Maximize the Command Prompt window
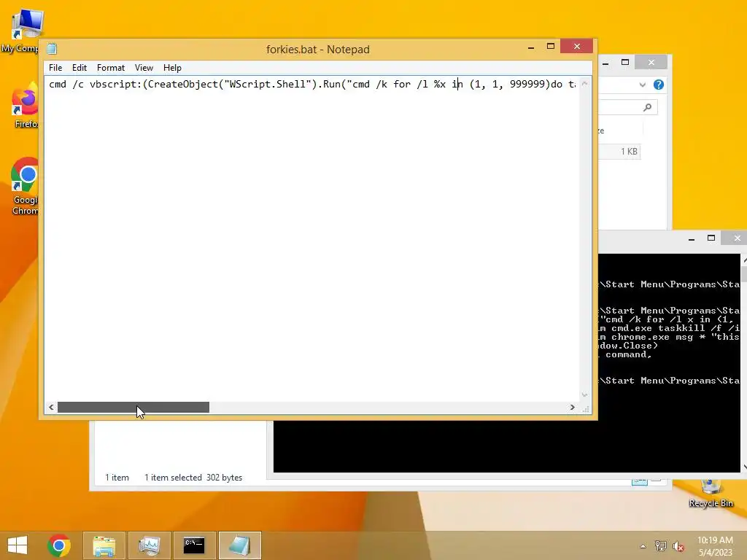747x560 pixels. [x=711, y=238]
